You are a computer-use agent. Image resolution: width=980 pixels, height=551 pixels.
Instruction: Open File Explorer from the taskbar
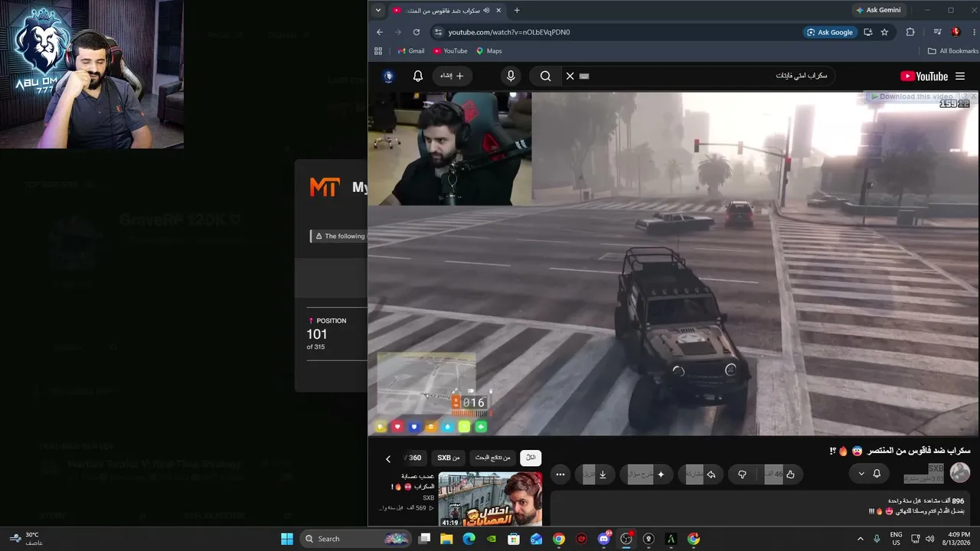(446, 539)
